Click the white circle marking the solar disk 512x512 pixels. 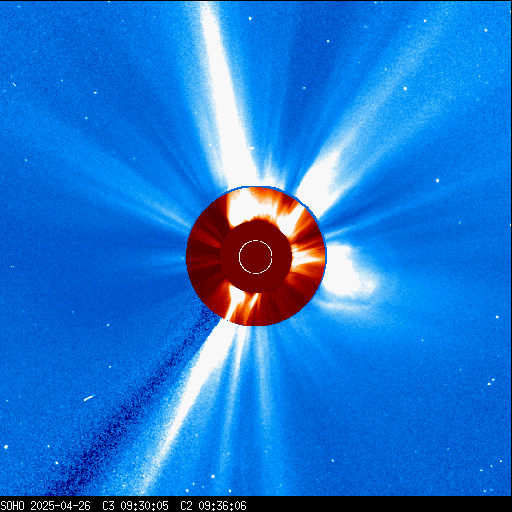coord(256,257)
